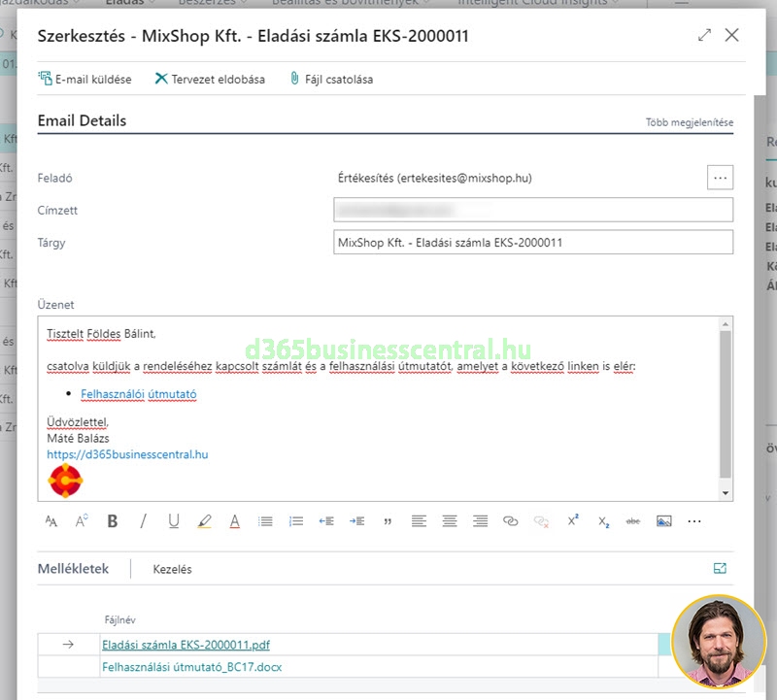
Task: Open more formatting options ellipsis
Action: pos(694,521)
